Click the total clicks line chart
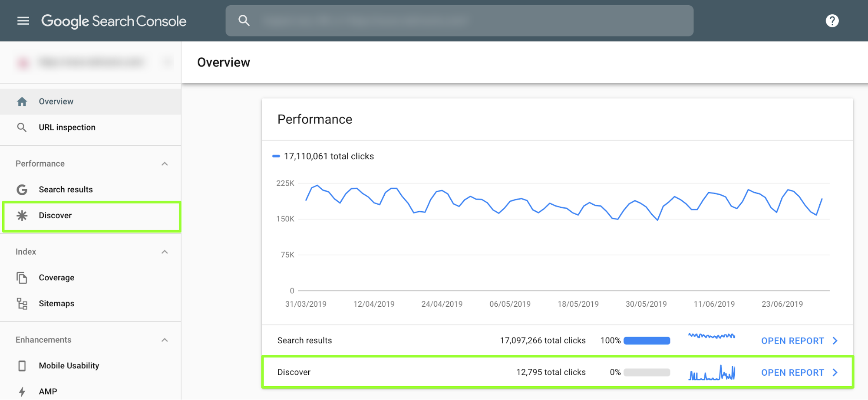 pos(564,237)
